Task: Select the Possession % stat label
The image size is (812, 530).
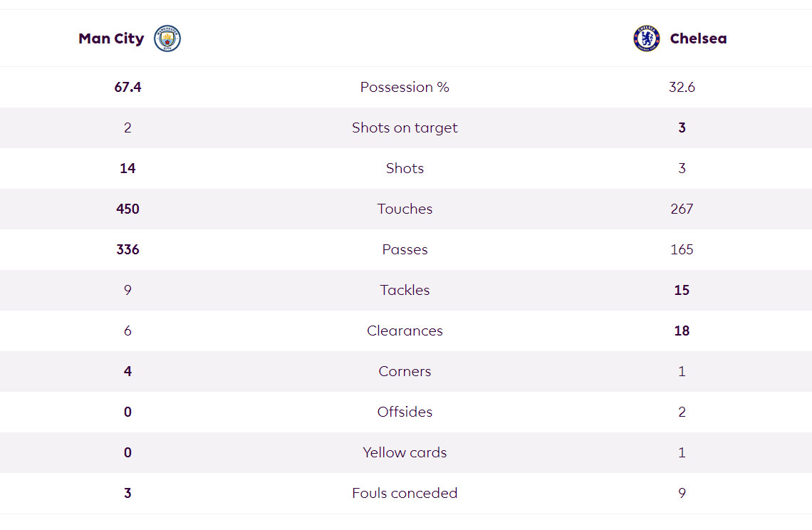Action: coord(405,87)
